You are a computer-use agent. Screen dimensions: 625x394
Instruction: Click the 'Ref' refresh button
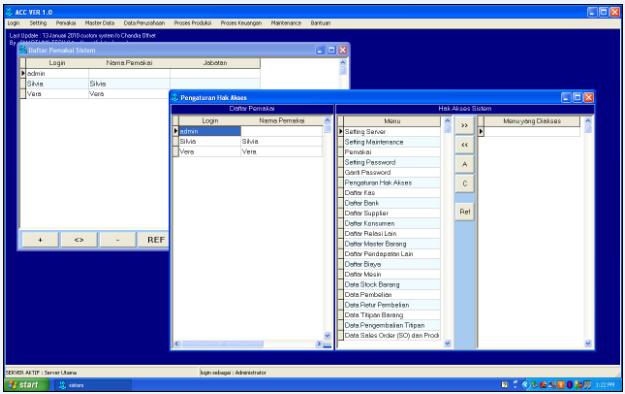tap(464, 212)
